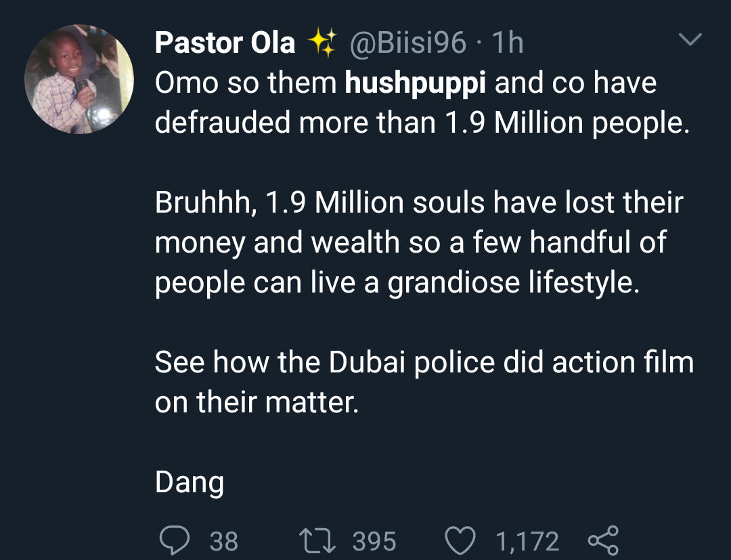Click the line starting "See how the Dubai police"
This screenshot has width=731, height=560.
(x=424, y=362)
